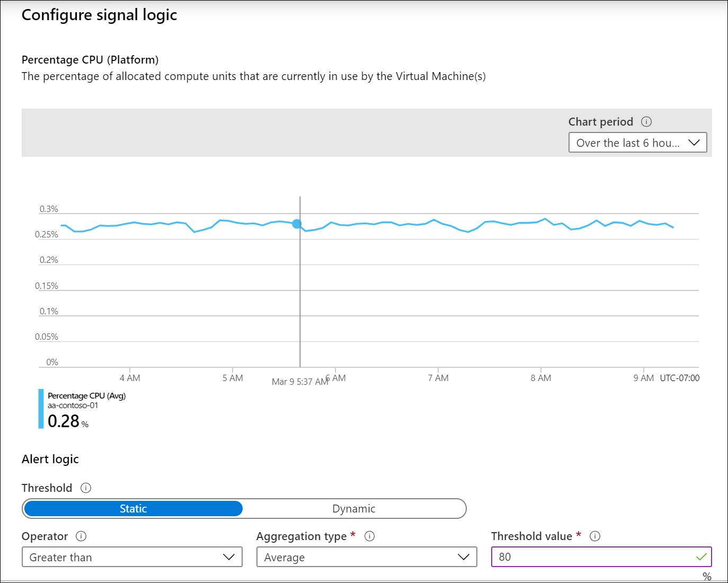
Task: Click the UTC-07:00 timezone label
Action: [679, 378]
